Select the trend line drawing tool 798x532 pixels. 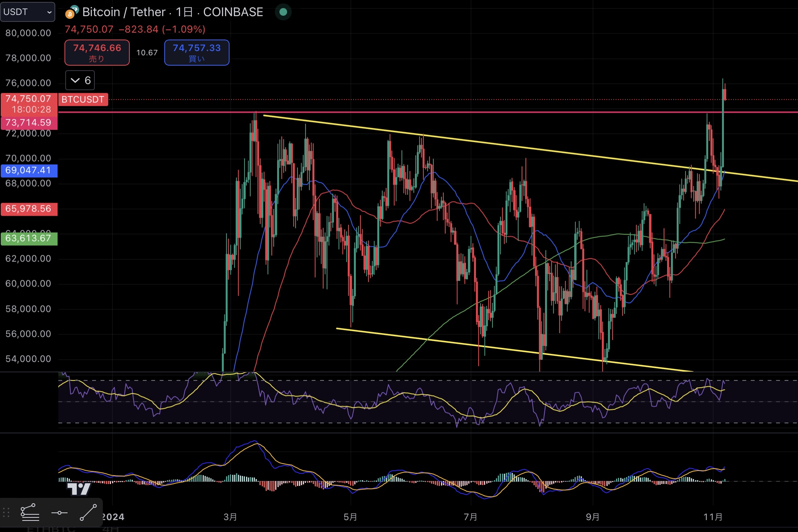pyautogui.click(x=88, y=512)
